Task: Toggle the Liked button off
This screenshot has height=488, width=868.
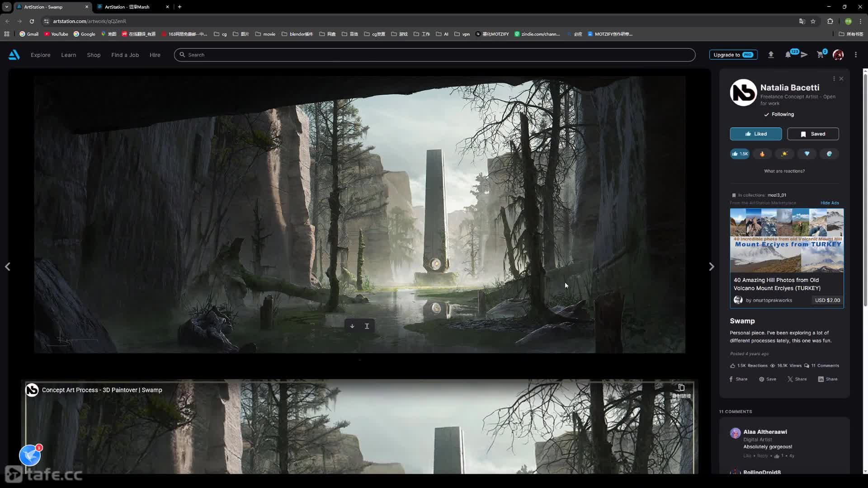Action: (x=755, y=134)
